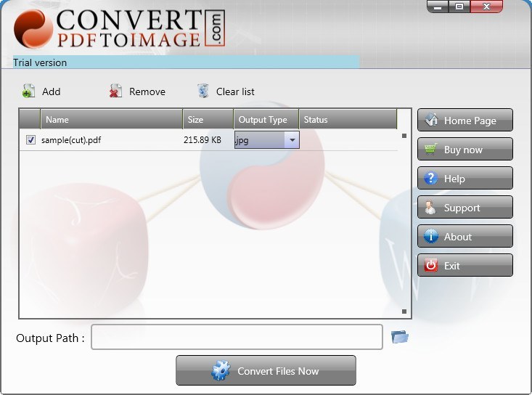The height and width of the screenshot is (395, 532).
Task: Select the sample(cut).pdf file name
Action: tap(71, 140)
